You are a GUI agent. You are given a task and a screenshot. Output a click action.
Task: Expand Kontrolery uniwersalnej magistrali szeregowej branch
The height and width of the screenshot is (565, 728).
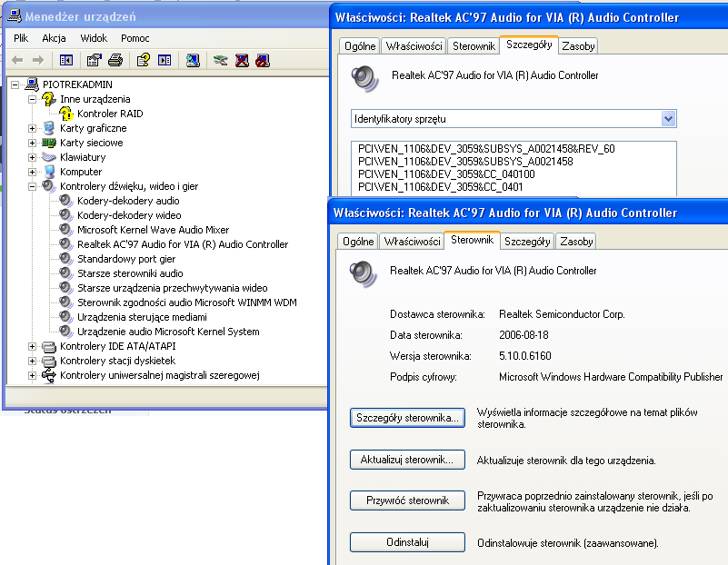pyautogui.click(x=32, y=376)
